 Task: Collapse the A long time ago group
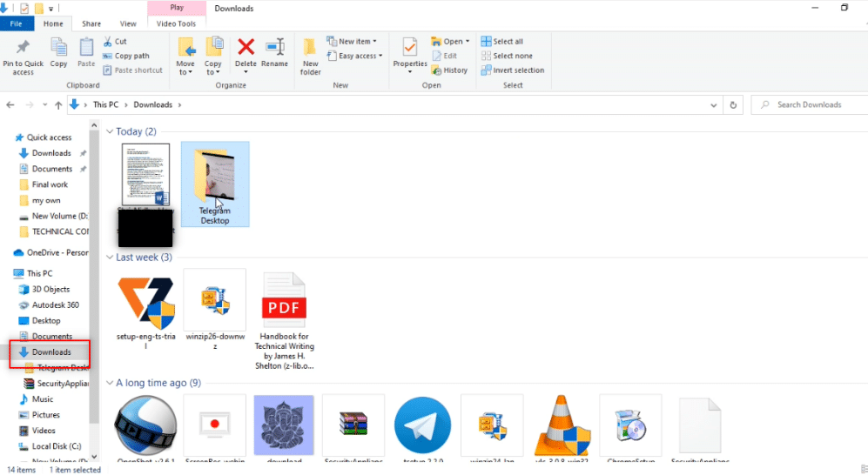[110, 383]
